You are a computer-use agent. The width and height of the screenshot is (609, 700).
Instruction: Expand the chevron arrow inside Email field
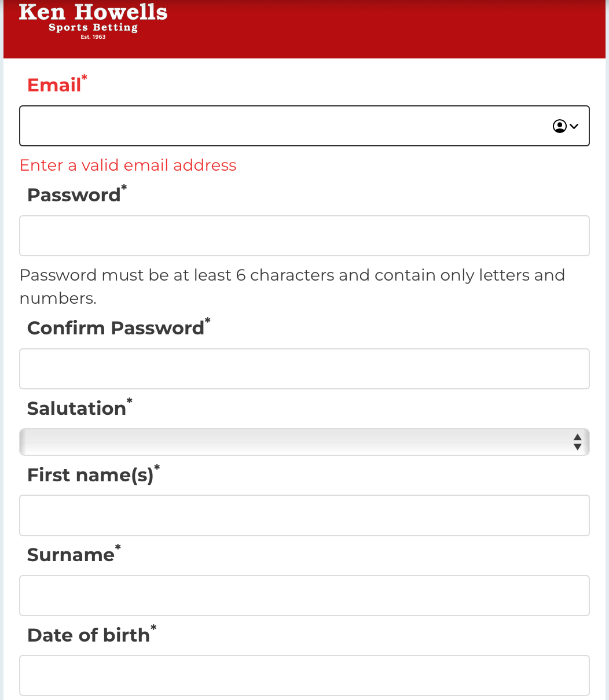pos(574,126)
